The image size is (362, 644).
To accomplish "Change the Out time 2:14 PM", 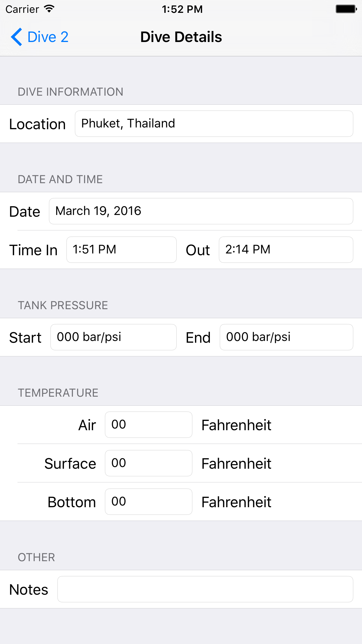I will (x=286, y=250).
